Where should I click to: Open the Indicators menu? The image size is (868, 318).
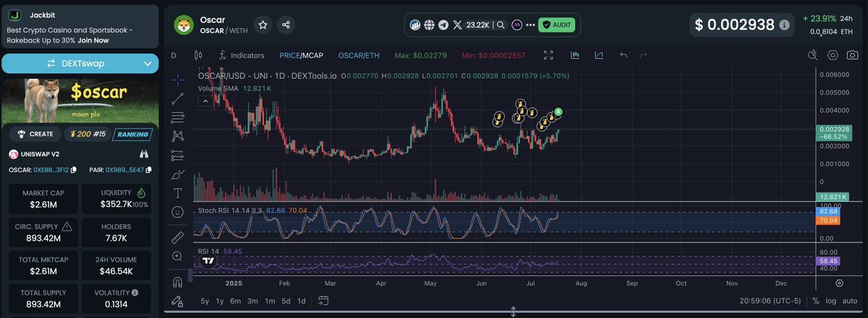point(242,55)
